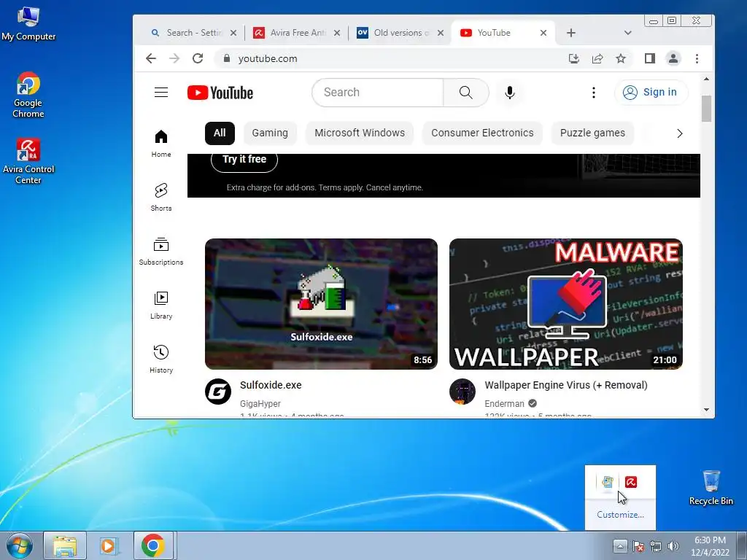Open History in the sidebar

(161, 359)
